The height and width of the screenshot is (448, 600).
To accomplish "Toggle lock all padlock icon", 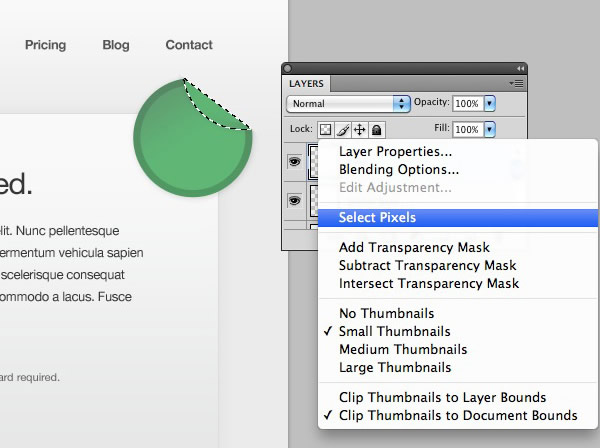I will (x=377, y=130).
